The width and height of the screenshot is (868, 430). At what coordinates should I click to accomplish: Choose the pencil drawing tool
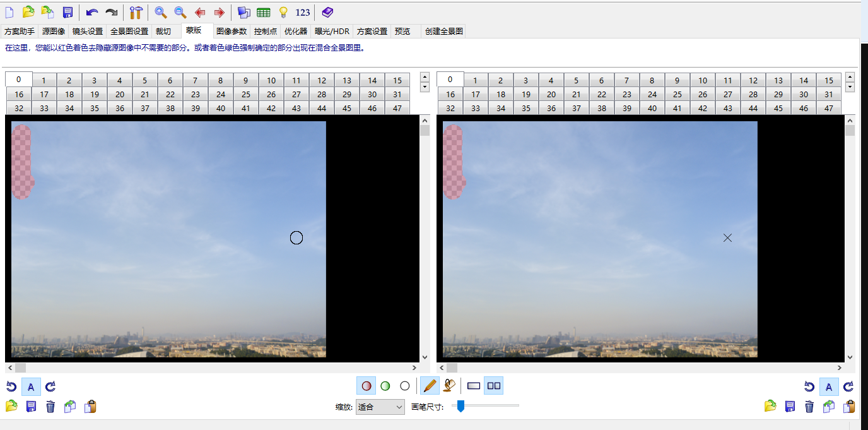430,386
